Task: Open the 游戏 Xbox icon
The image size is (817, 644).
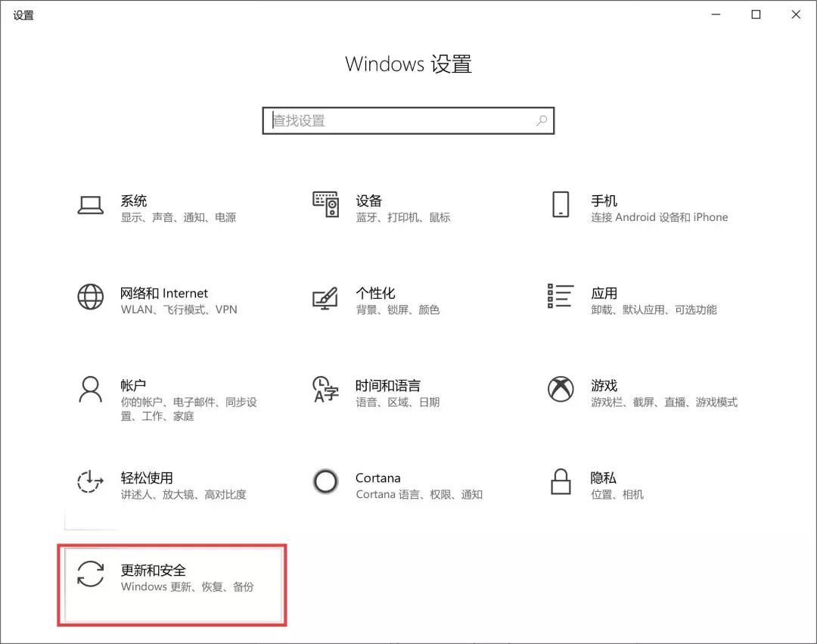Action: tap(561, 389)
